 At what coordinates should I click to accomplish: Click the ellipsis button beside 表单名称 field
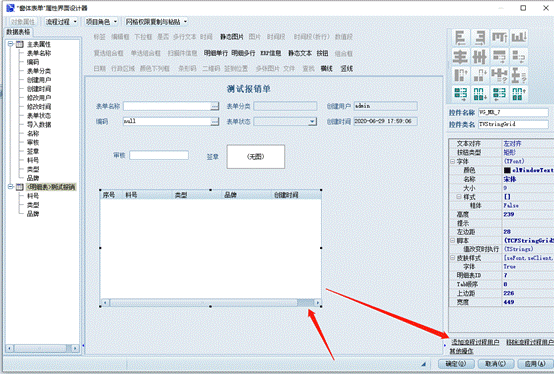pyautogui.click(x=214, y=106)
